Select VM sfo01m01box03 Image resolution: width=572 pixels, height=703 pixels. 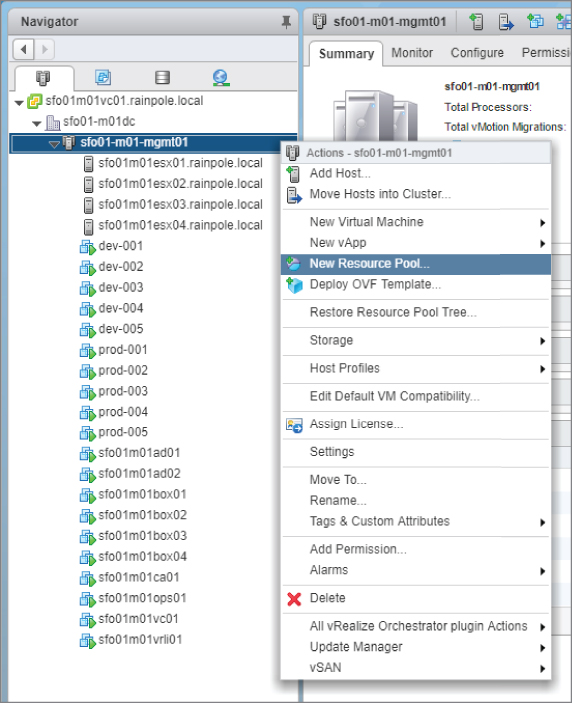(x=143, y=536)
